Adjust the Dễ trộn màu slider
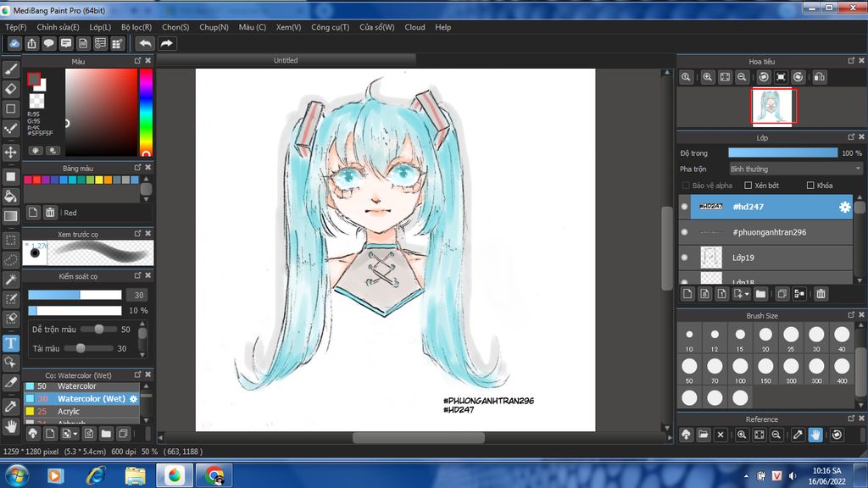868x488 pixels. tap(99, 330)
